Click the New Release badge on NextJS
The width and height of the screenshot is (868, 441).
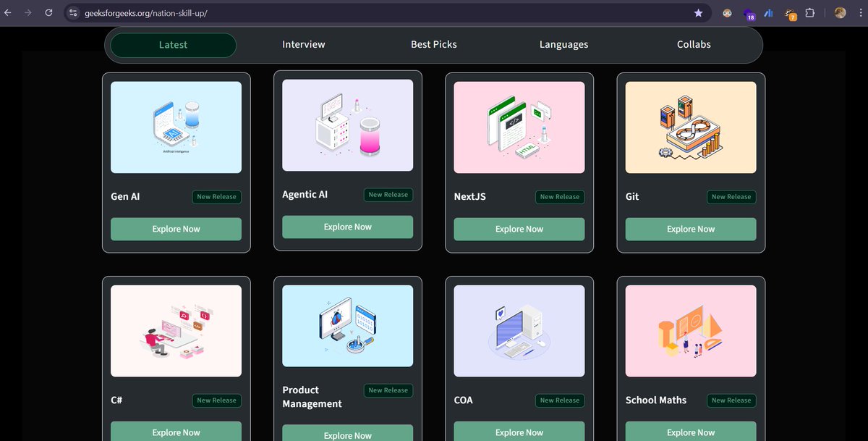coord(560,196)
